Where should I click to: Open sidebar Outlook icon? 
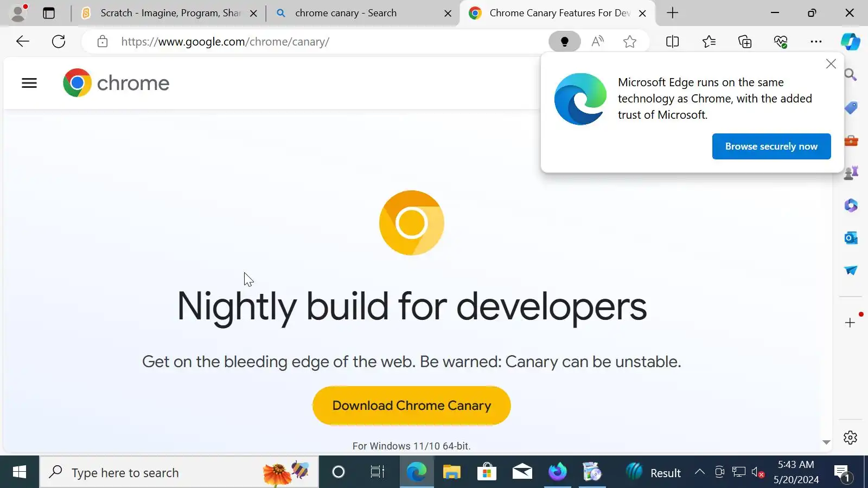[851, 238]
